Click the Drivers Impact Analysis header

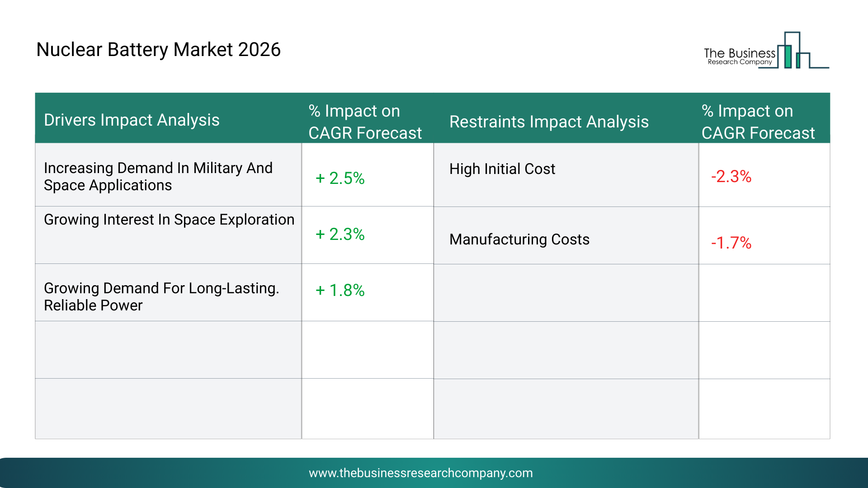tap(132, 120)
